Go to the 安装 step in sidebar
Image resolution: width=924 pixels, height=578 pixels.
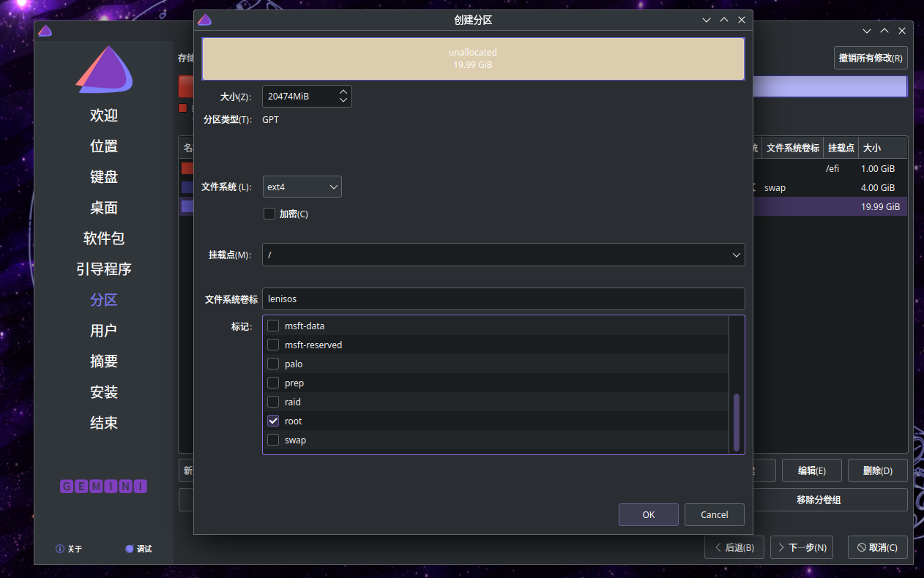click(x=104, y=392)
